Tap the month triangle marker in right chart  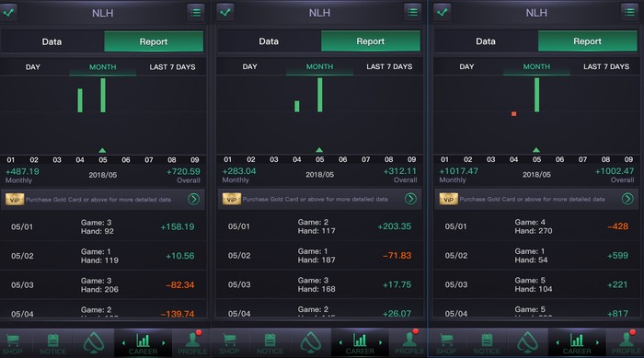[536, 150]
